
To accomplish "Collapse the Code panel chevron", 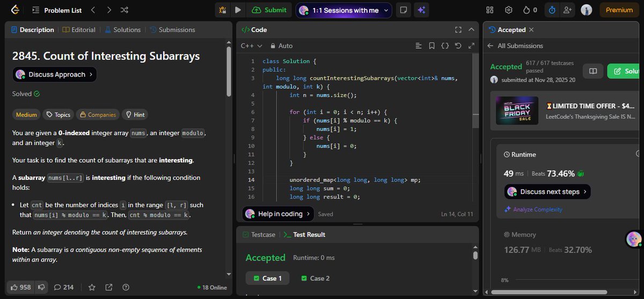I will tap(471, 30).
